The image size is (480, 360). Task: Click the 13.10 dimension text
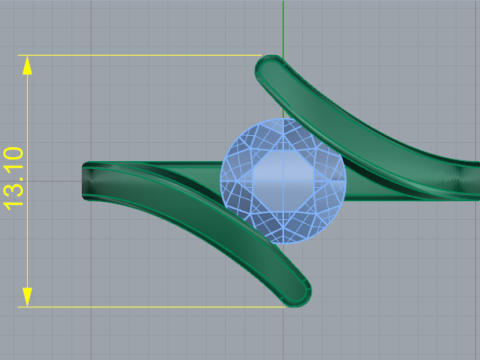click(x=14, y=179)
